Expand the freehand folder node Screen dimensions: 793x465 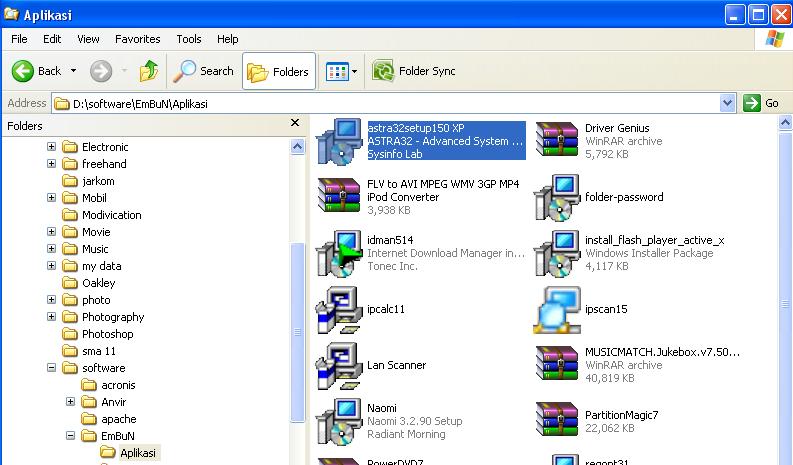(x=51, y=163)
